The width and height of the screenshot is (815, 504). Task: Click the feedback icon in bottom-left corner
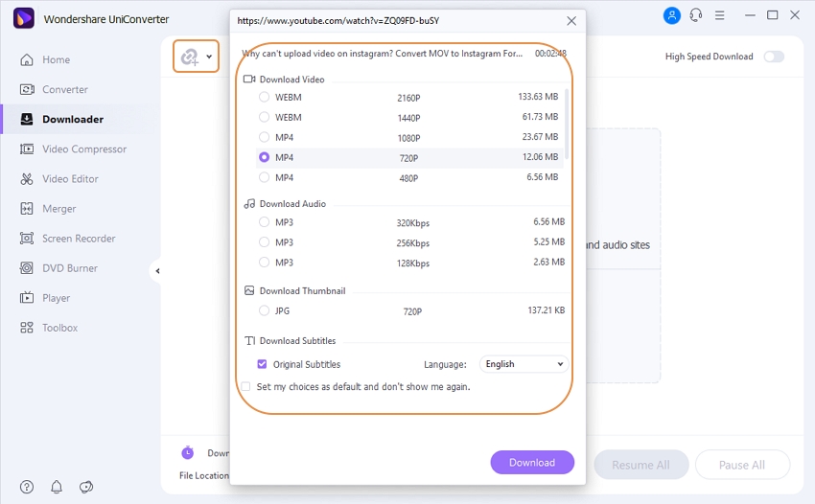[86, 487]
